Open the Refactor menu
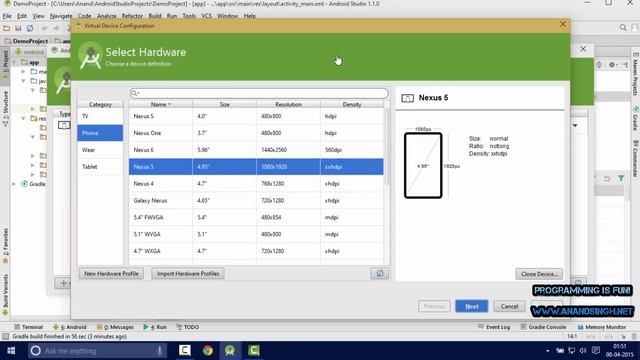 pos(132,16)
